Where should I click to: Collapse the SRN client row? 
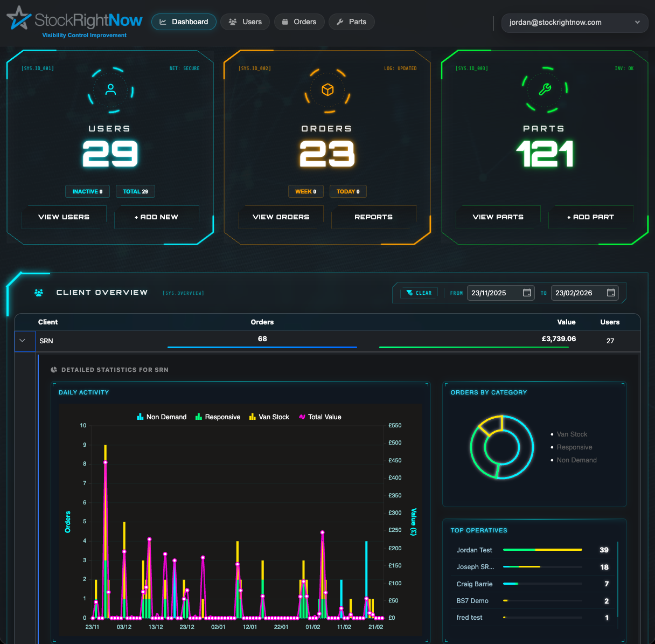tap(24, 341)
